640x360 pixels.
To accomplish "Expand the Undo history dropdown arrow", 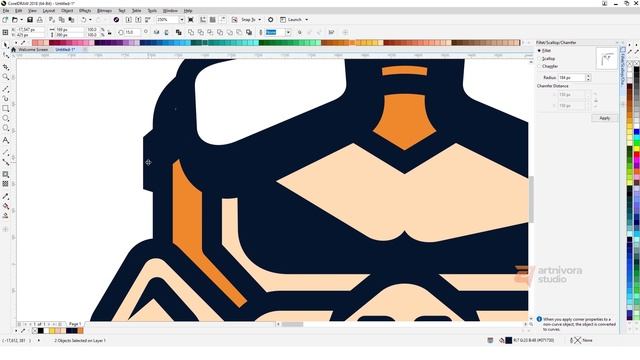I will click(90, 20).
